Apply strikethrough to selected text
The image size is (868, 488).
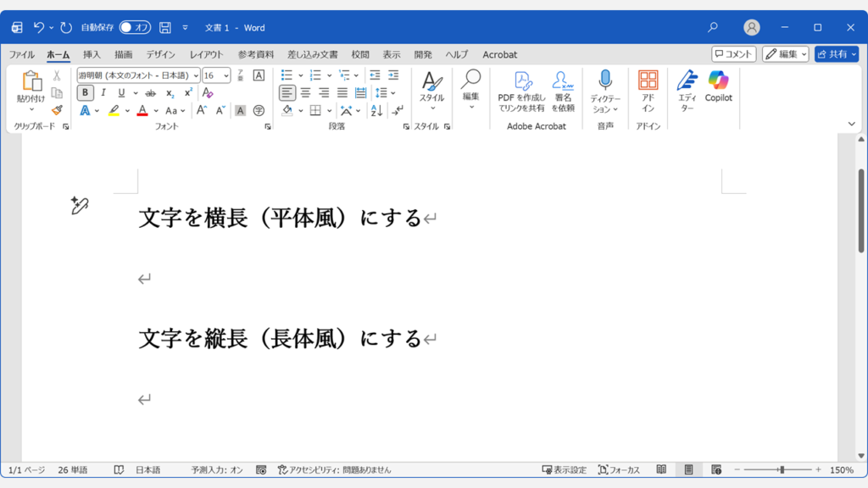coord(150,93)
